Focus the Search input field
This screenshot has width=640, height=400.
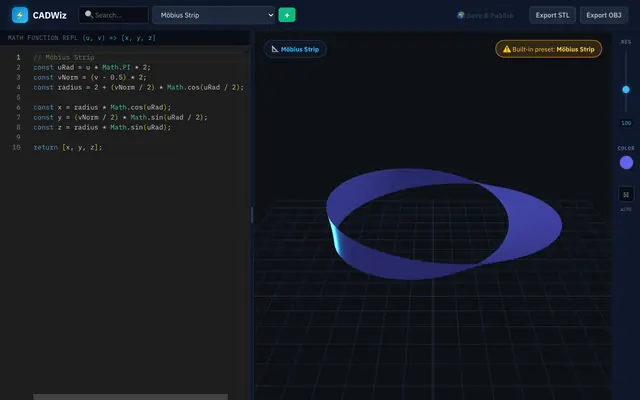[113, 15]
